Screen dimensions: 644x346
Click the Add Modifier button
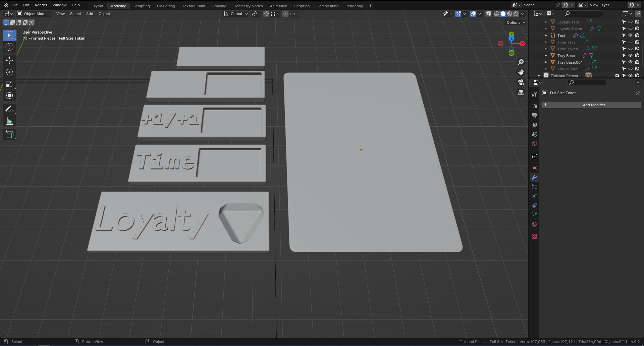click(594, 105)
